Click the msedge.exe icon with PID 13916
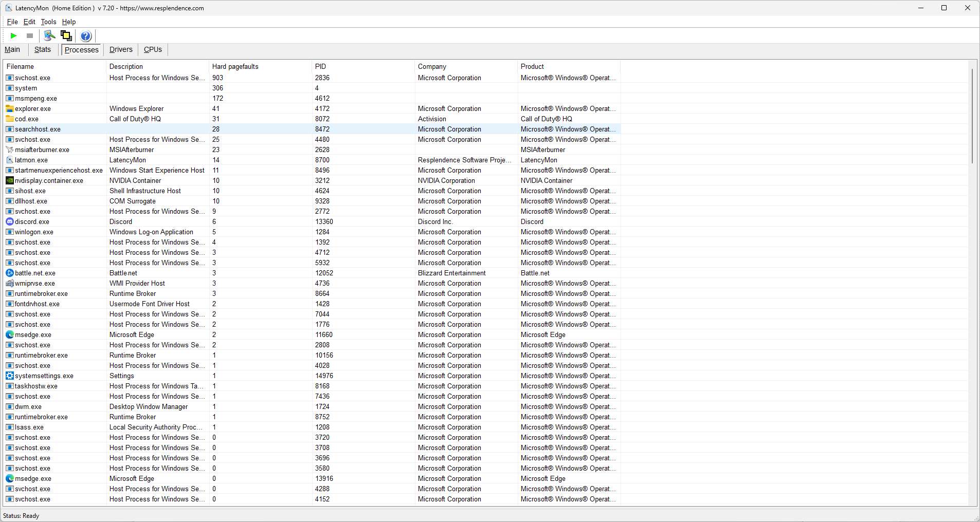 pyautogui.click(x=10, y=478)
